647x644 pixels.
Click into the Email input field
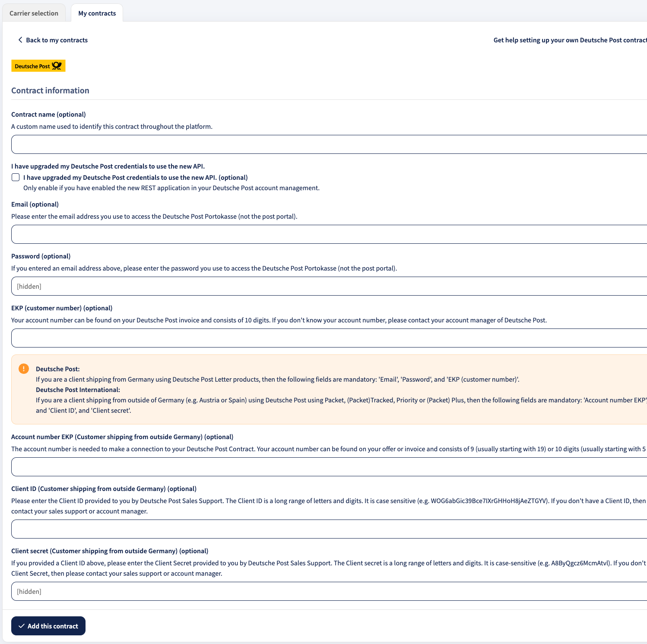(x=329, y=234)
